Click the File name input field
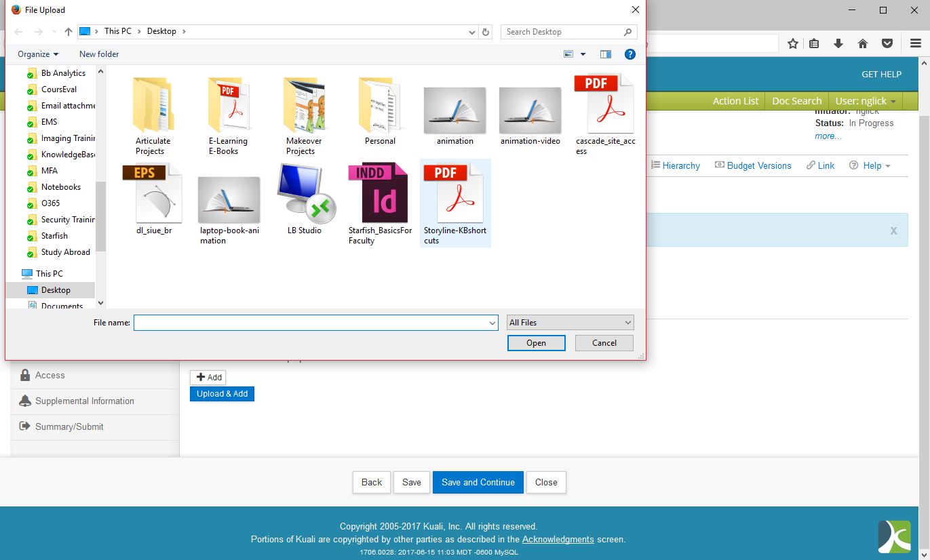 pyautogui.click(x=312, y=323)
